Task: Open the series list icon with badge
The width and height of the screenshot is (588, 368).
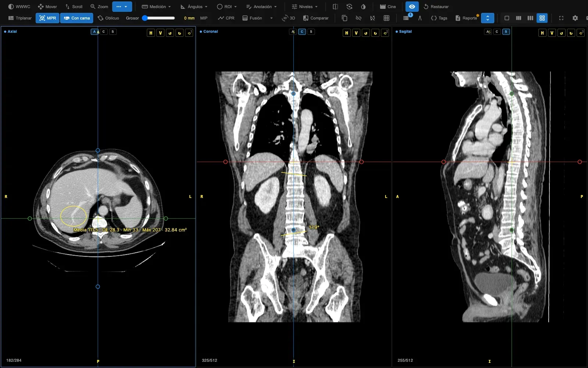Action: tap(406, 18)
